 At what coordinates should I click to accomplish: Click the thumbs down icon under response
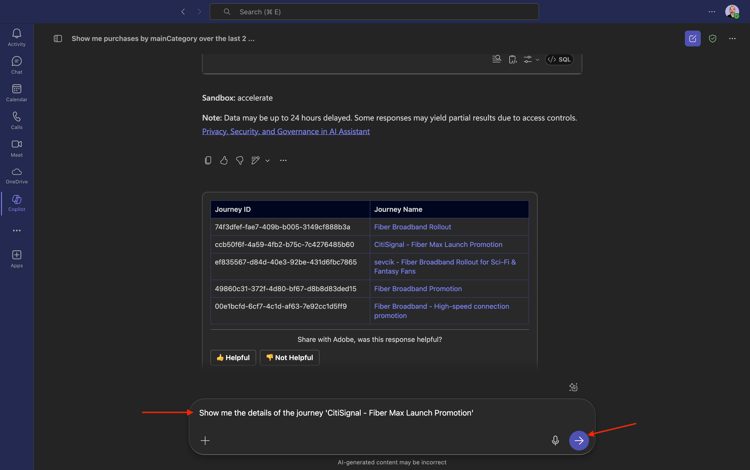(x=240, y=160)
